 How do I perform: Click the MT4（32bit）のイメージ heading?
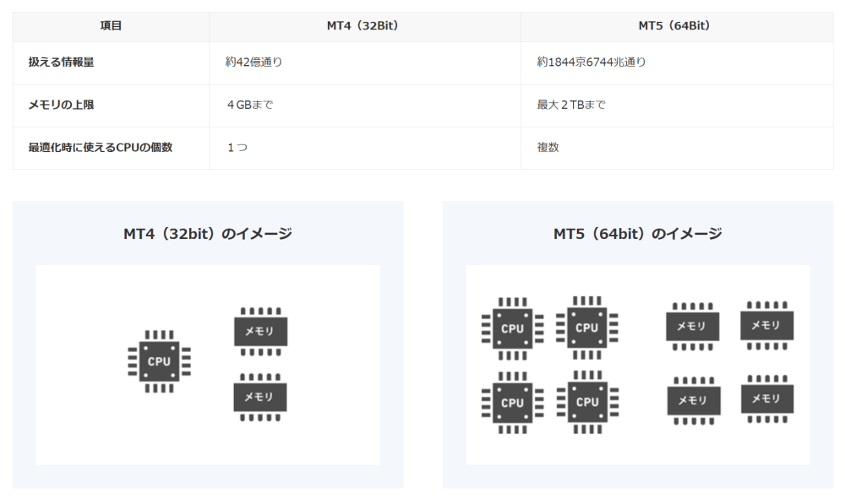[208, 234]
